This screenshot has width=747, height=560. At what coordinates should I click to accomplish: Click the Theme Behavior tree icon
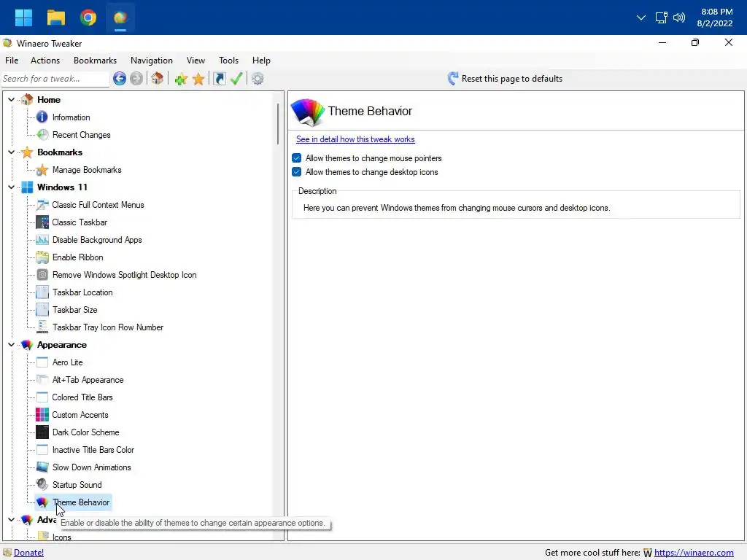42,502
